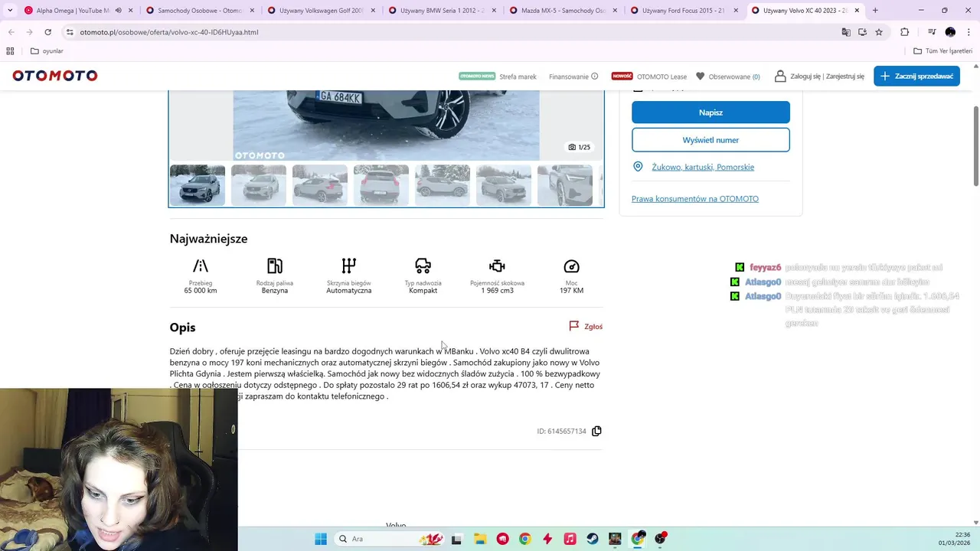Click the address bar URL field

click(x=452, y=32)
